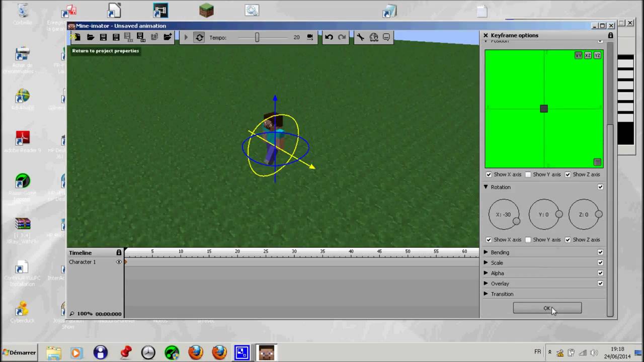The image size is (644, 362).
Task: Click the Mine-imator Steve head taskbar button
Action: click(266, 352)
